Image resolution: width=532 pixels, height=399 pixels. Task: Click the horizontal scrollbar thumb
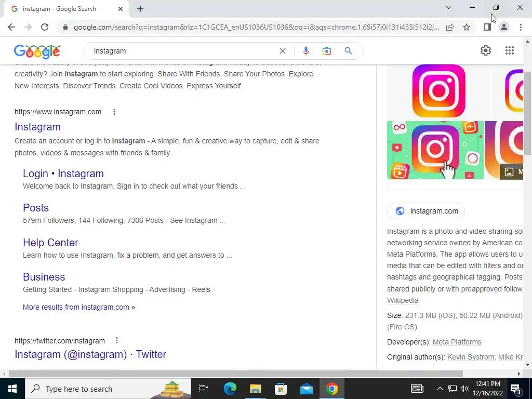[236, 374]
